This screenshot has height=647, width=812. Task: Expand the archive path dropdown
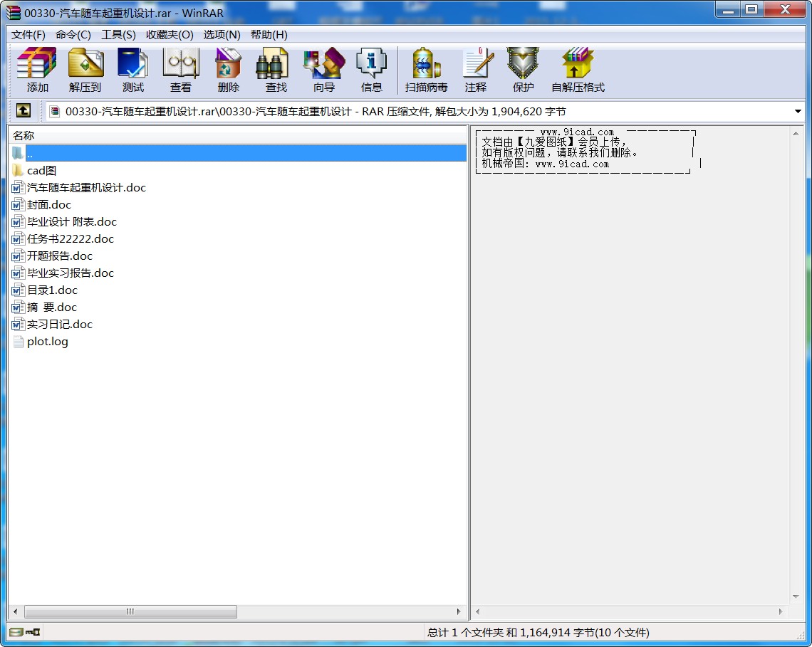coord(798,111)
